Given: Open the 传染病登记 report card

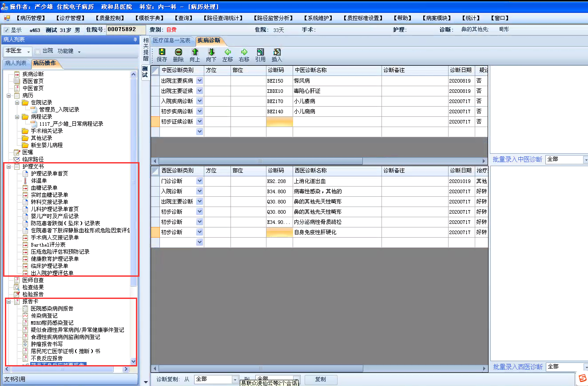Looking at the screenshot, I should coord(44,316).
